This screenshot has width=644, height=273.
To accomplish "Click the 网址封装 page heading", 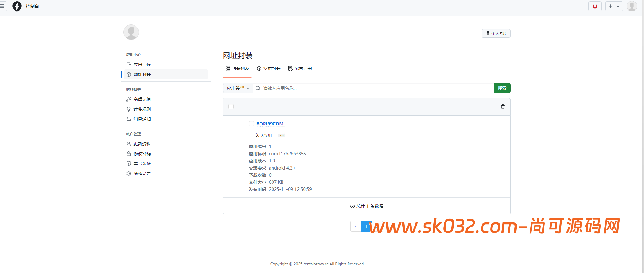I will (238, 55).
